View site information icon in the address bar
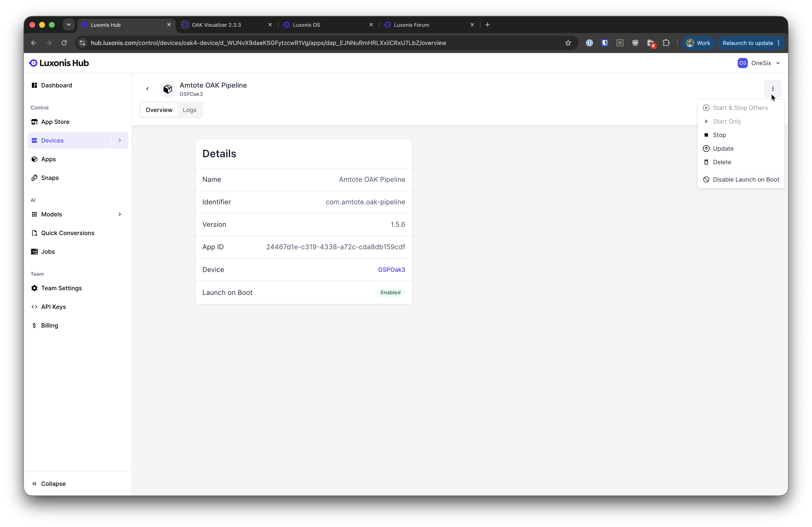The image size is (812, 527). (82, 43)
